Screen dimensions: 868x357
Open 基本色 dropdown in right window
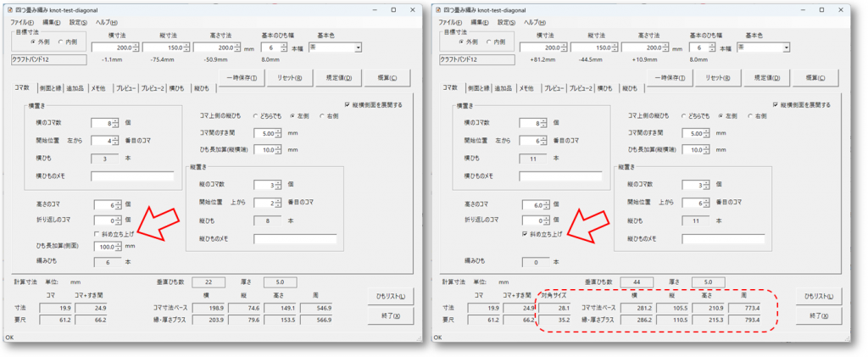(x=786, y=48)
